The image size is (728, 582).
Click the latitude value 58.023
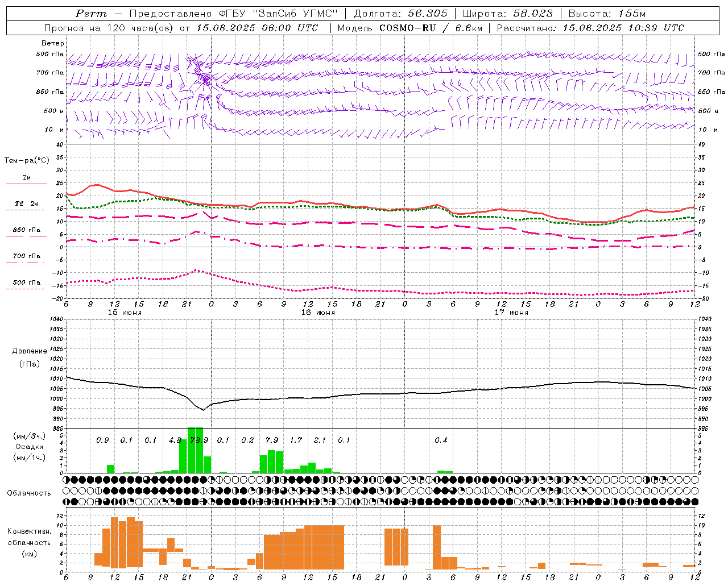pos(533,14)
